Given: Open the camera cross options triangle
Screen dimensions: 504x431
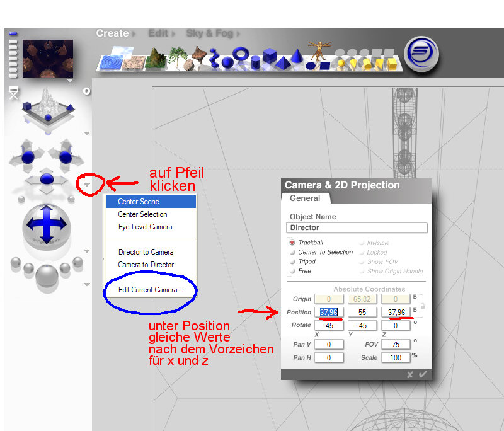Looking at the screenshot, I should coord(87,185).
